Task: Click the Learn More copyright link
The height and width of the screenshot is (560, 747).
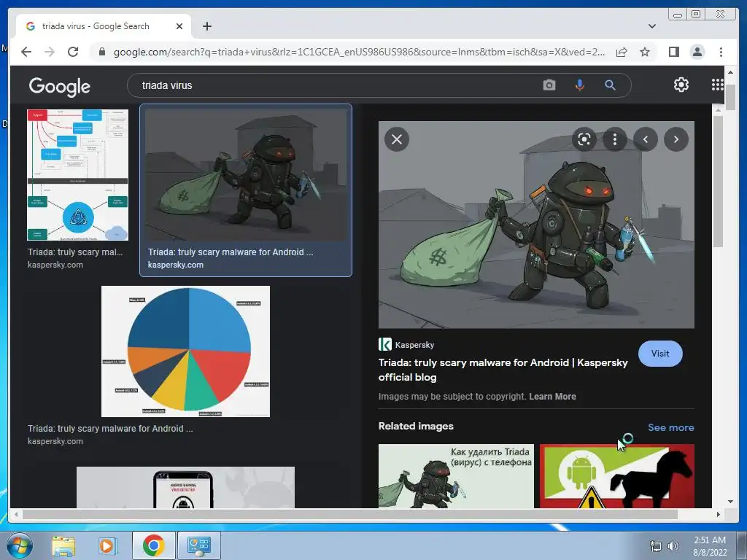Action: tap(552, 396)
